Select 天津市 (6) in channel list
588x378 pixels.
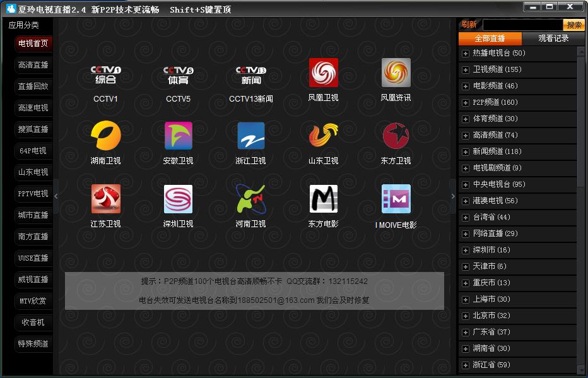click(517, 267)
